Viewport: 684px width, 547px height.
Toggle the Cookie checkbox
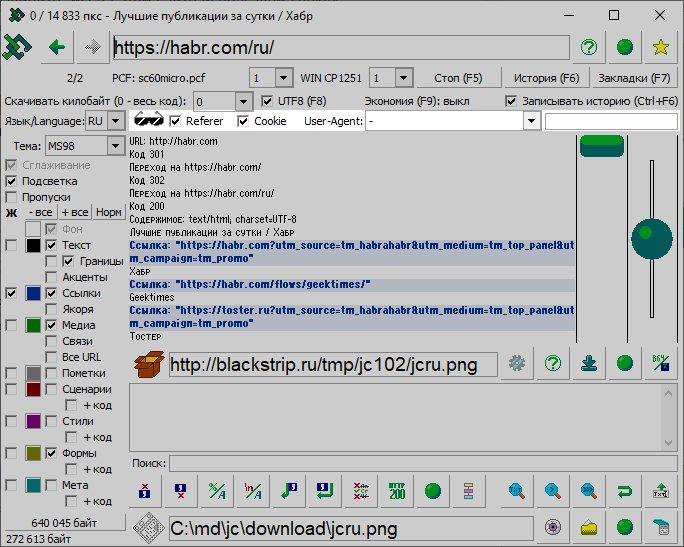(243, 121)
